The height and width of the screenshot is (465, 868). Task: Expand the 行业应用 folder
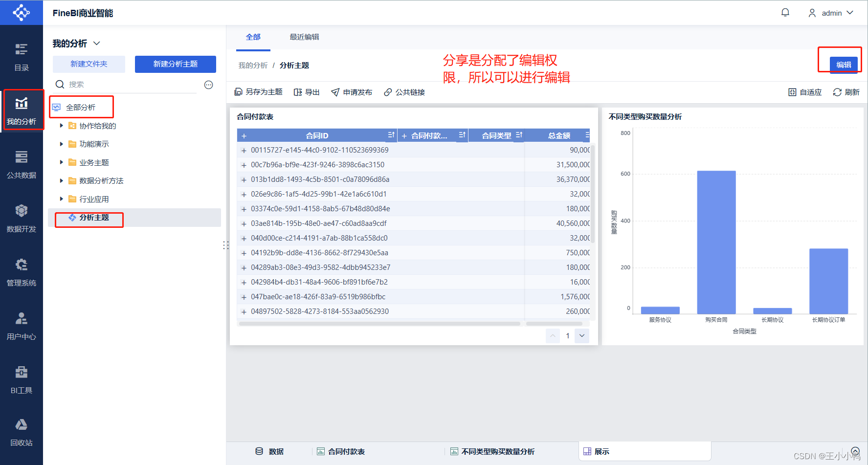point(61,199)
